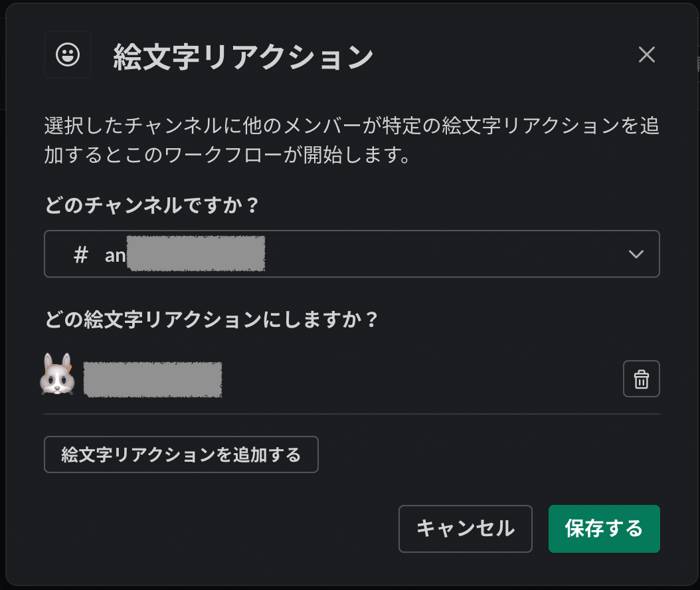The height and width of the screenshot is (590, 700).
Task: Click the X to dismiss the dialog
Action: [646, 54]
